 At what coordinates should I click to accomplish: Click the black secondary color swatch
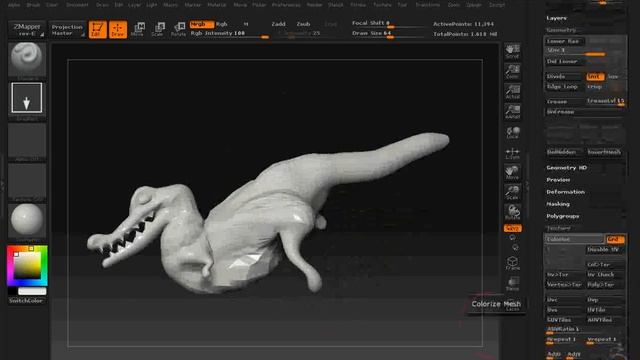click(x=12, y=291)
